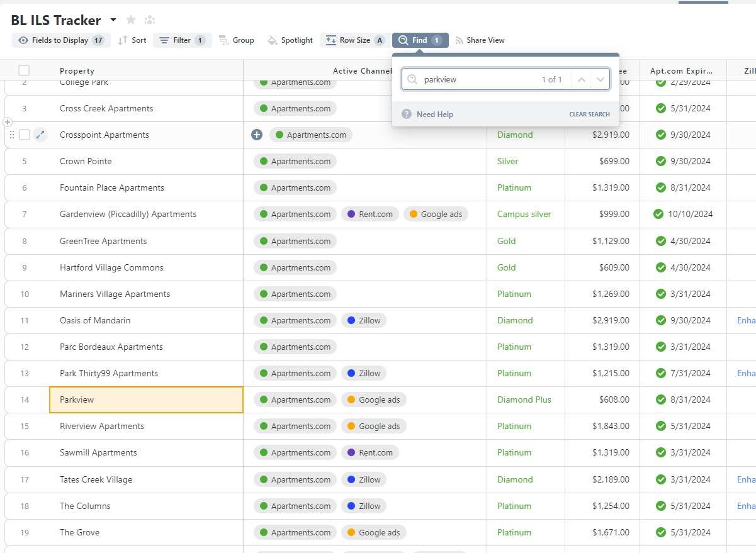
Task: Open the Sort menu
Action: point(132,40)
